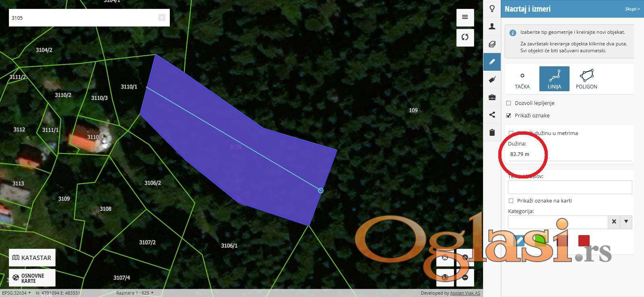Click the Asplan Viak AS link

coord(465,293)
